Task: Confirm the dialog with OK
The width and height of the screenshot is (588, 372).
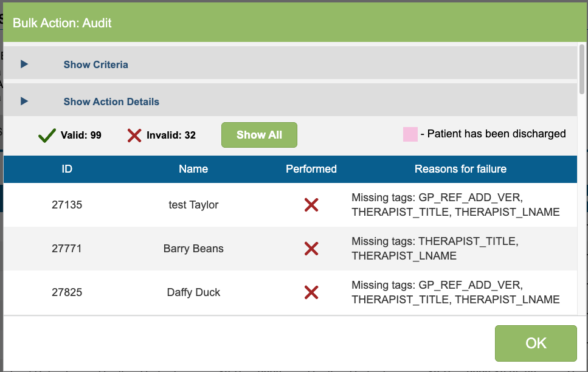Action: [535, 343]
